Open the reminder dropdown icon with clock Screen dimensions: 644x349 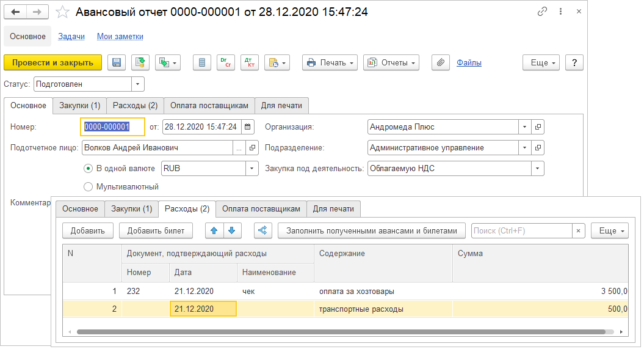click(277, 62)
